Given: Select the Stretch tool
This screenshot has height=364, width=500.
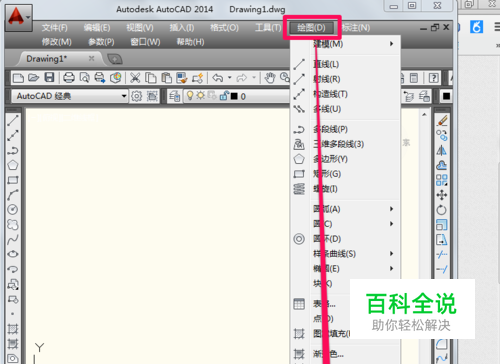Looking at the screenshot, I should pyautogui.click(x=442, y=239).
